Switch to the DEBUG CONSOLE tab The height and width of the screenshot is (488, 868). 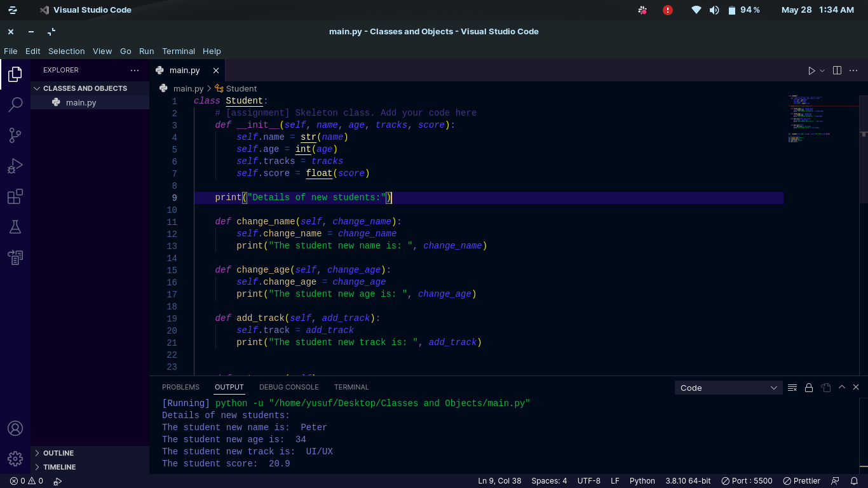[289, 387]
